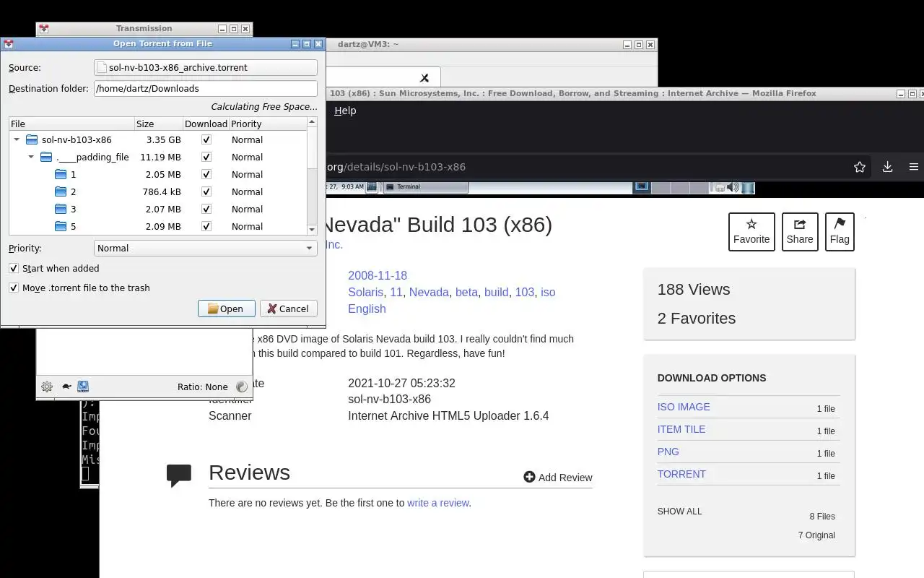Click the round statistics icon after Ratio: None
Viewport: 924px width, 578px height.
242,387
